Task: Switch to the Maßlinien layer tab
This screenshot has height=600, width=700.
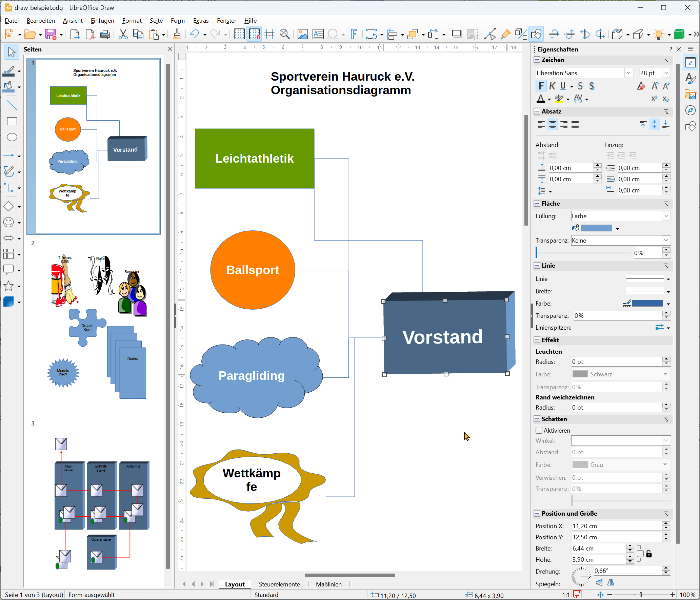Action: (x=328, y=584)
